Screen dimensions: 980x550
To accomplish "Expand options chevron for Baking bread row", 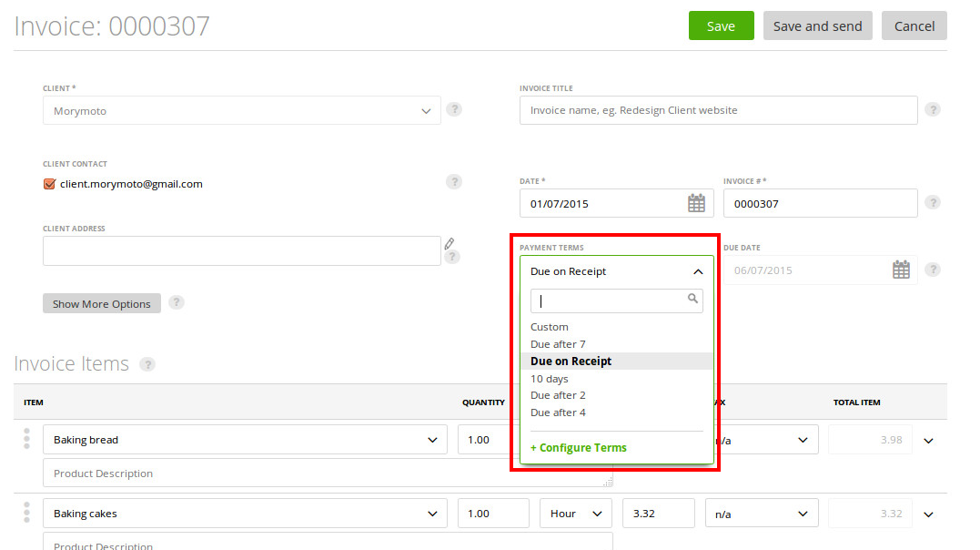I will [928, 441].
